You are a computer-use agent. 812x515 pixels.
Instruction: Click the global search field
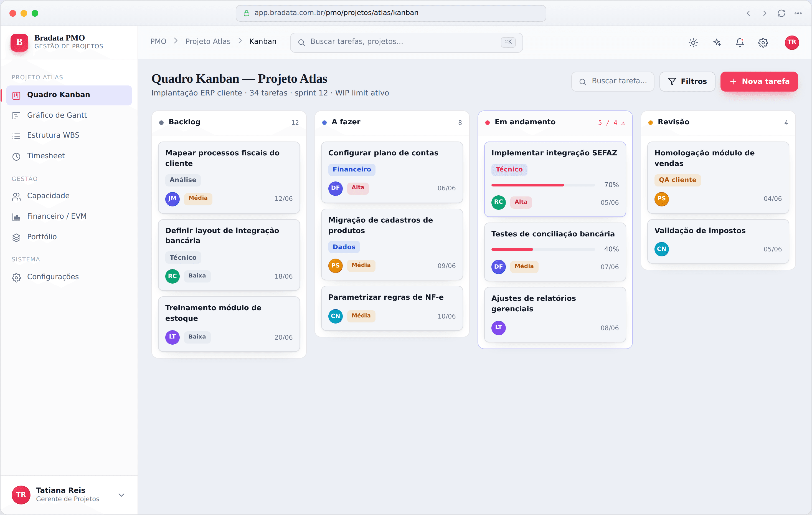point(406,42)
